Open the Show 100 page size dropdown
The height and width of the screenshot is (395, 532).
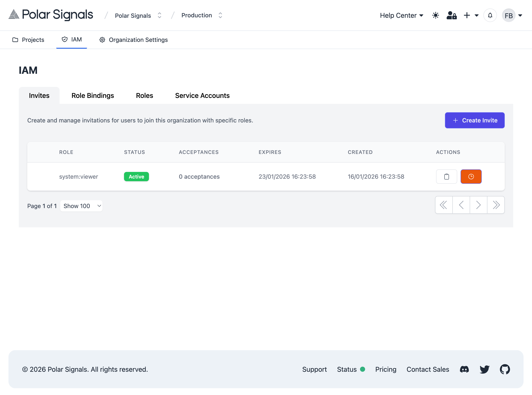click(81, 206)
